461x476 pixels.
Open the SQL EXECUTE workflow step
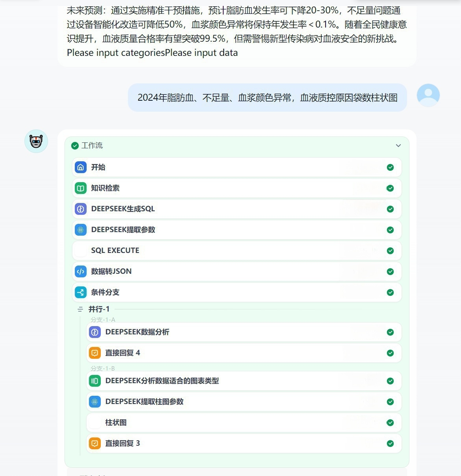point(236,251)
